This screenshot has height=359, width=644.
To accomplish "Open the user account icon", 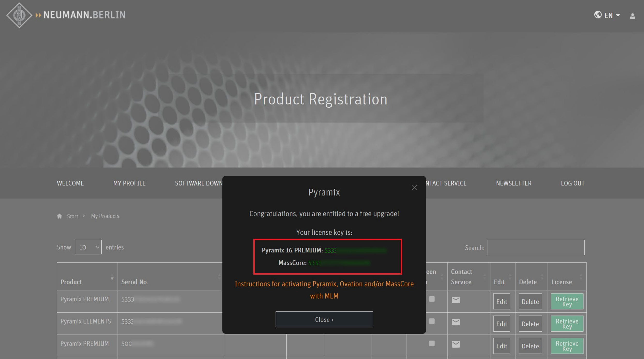I will click(632, 16).
